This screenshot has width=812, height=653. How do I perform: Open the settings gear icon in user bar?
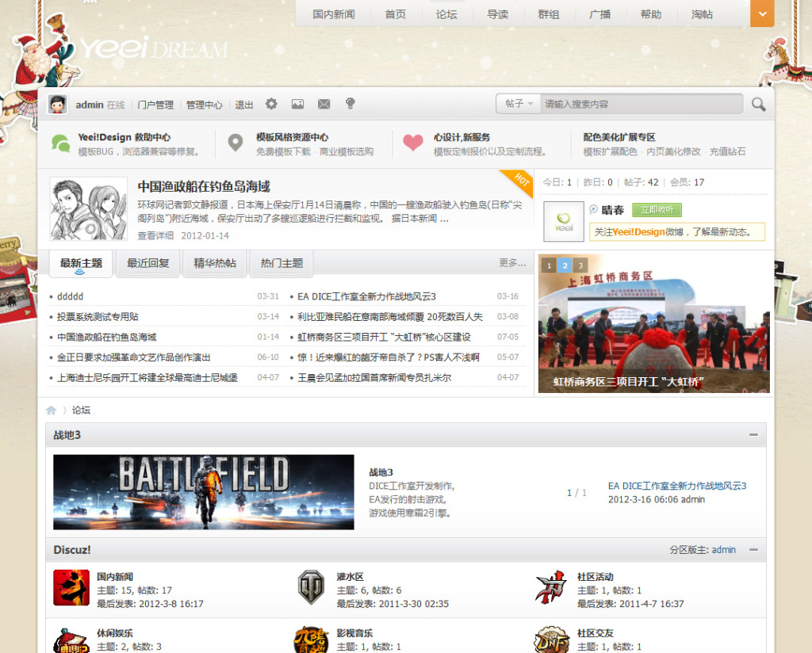[271, 104]
